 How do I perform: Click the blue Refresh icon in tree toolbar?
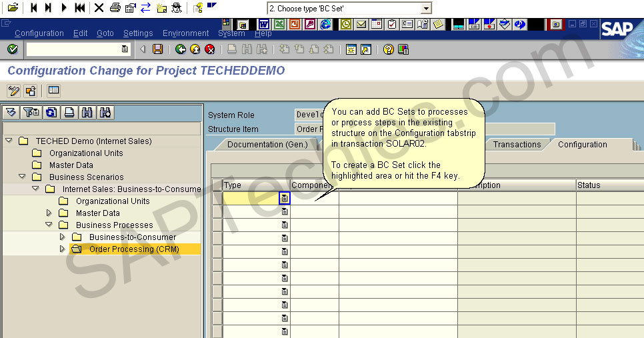click(x=51, y=112)
